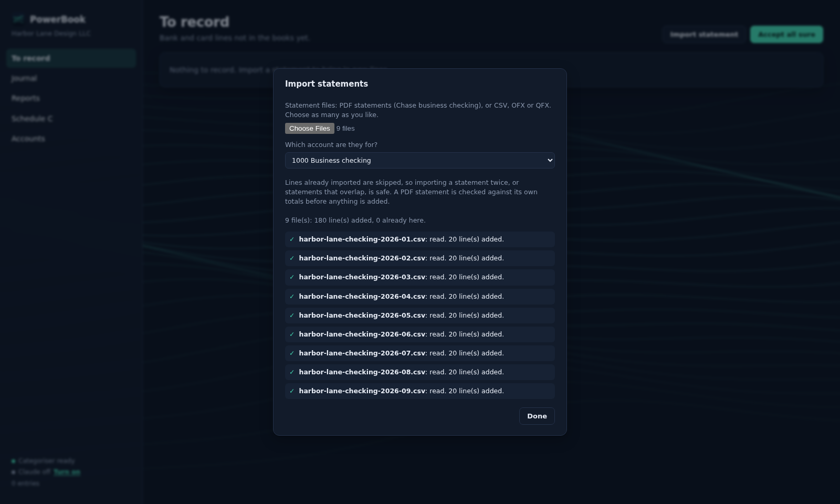840x504 pixels.
Task: Click checkmark icon for harbor-lane-checking-2026-09.csv
Action: point(292,391)
